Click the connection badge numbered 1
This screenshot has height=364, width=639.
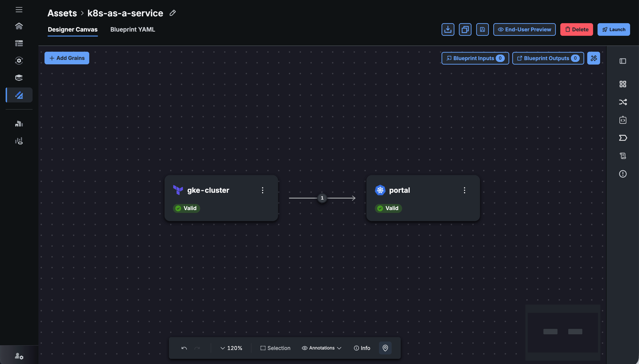point(322,198)
